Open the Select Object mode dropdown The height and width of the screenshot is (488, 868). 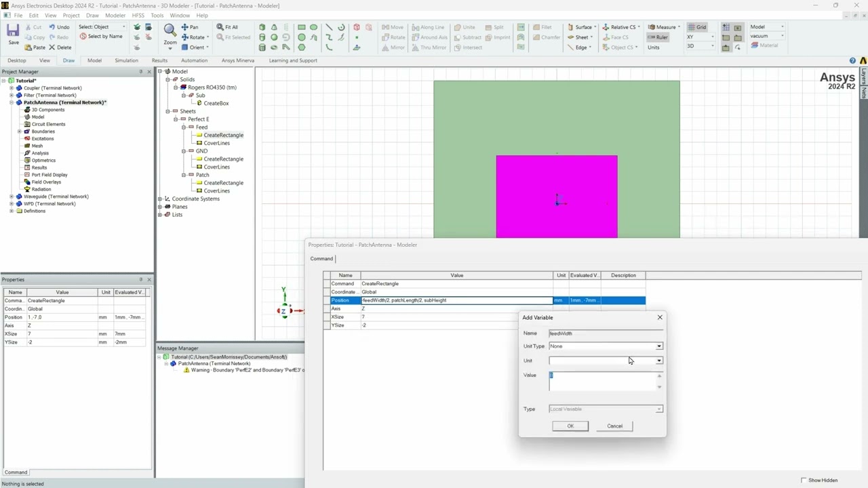[x=123, y=27]
